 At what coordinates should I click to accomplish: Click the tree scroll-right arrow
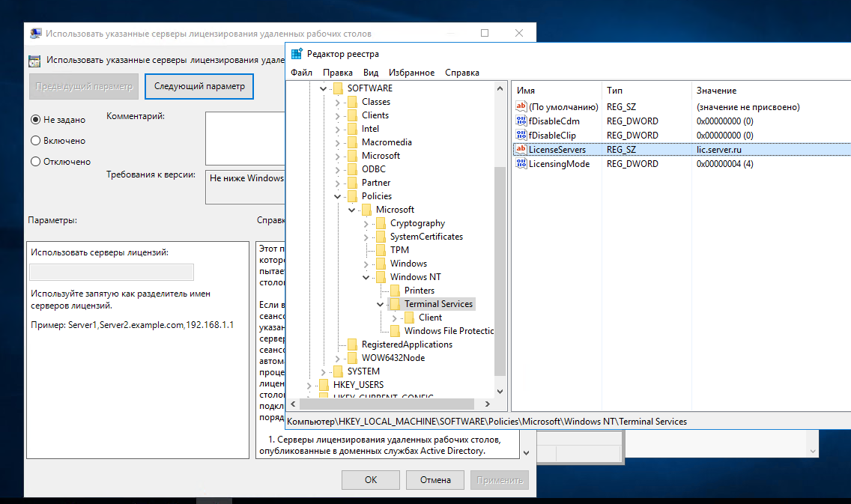(x=488, y=404)
